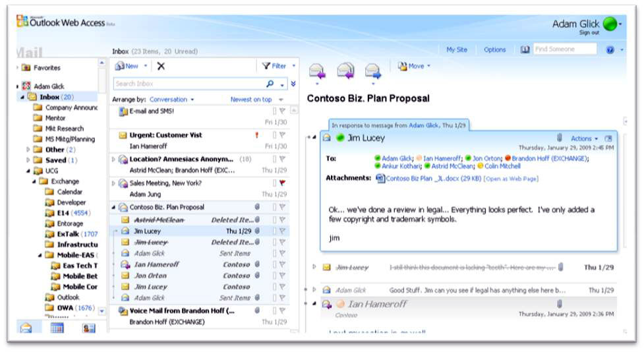This screenshot has height=352, width=644.
Task: Flag the Voice Mail from Brandon Hoff message
Action: pyautogui.click(x=282, y=310)
